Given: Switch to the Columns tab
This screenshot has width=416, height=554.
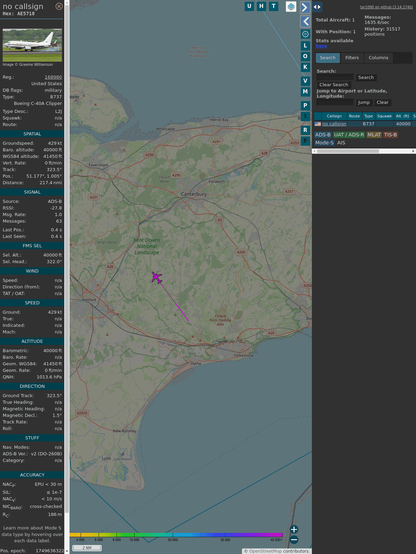Looking at the screenshot, I should (378, 58).
